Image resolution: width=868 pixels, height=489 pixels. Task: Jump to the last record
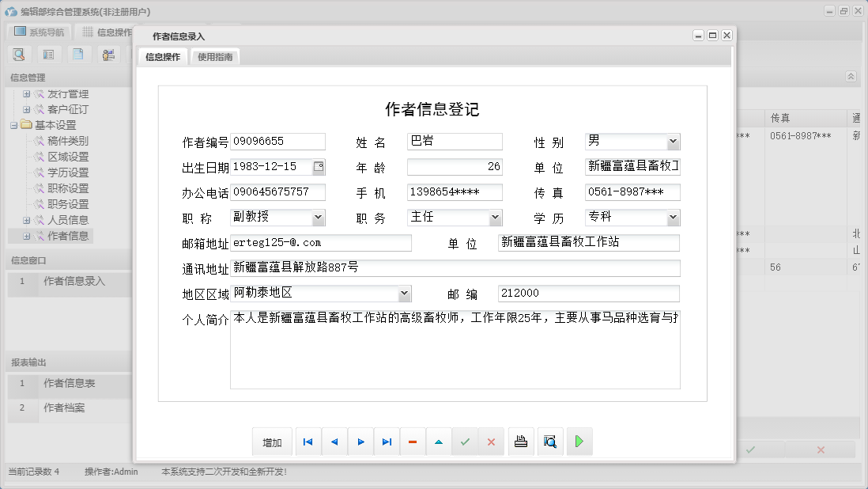tap(387, 442)
